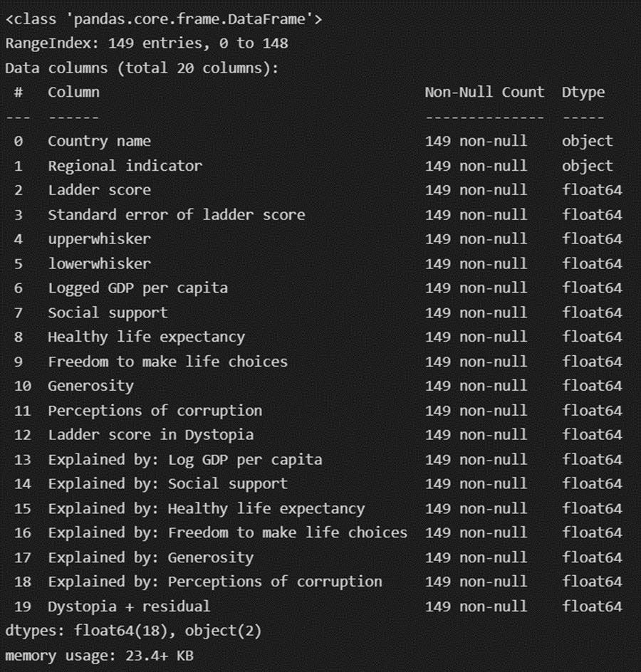Click 'Logged GDP per capita' text

tap(137, 288)
